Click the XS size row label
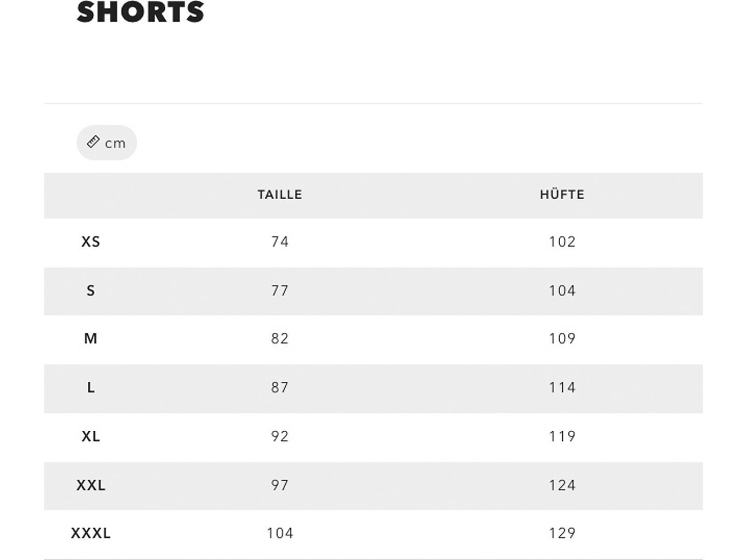Image resolution: width=747 pixels, height=560 pixels. coord(91,242)
